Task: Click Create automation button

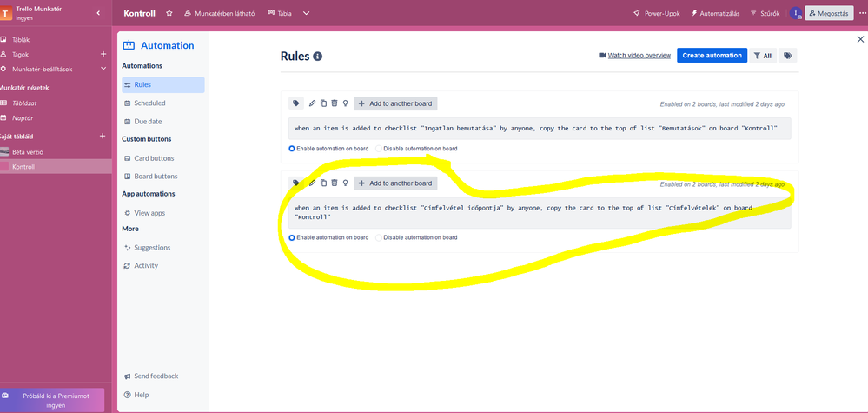Action: (712, 56)
